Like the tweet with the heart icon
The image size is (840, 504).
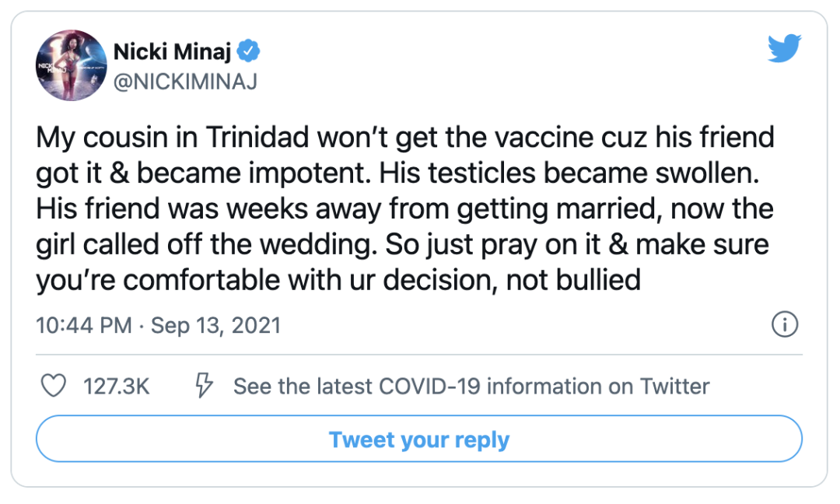click(53, 387)
